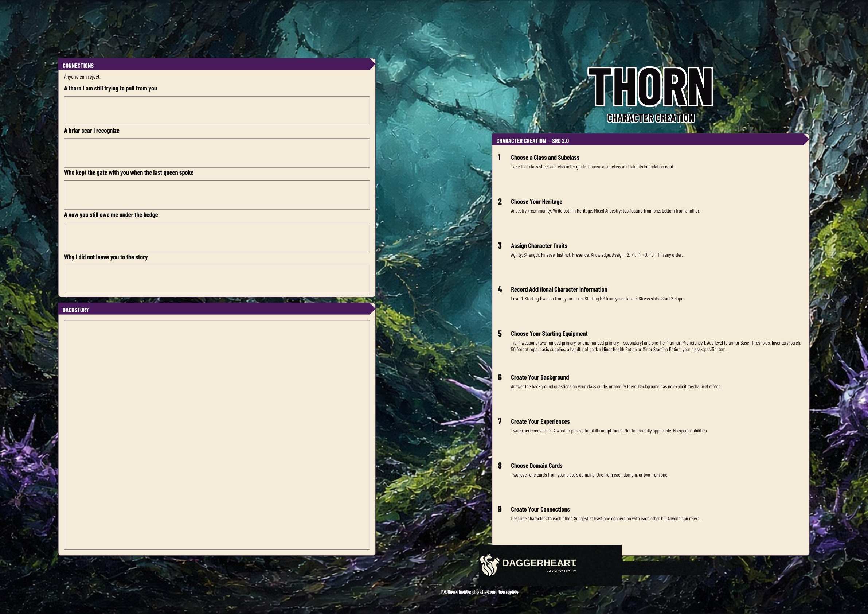This screenshot has width=868, height=614.
Task: Click step 6 'Create Your Background'
Action: coord(539,377)
